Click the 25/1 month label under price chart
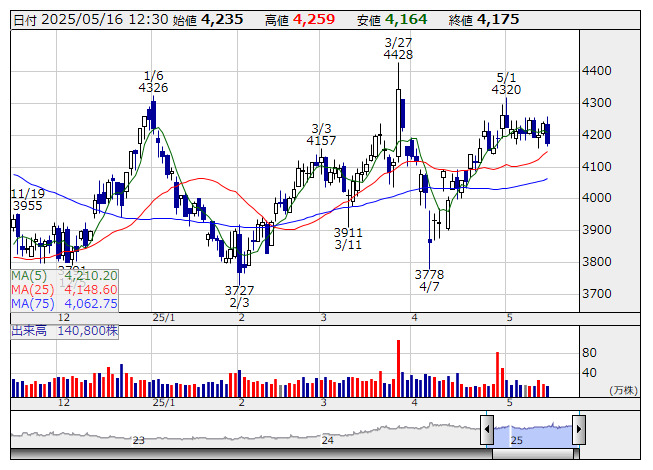The width and height of the screenshot is (653, 470). pos(164,318)
